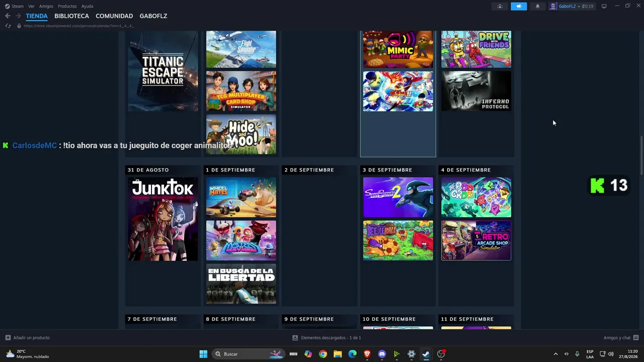Screen dimensions: 644x362
Task: Open Microsoft Edge from the taskbar
Action: pyautogui.click(x=352, y=354)
